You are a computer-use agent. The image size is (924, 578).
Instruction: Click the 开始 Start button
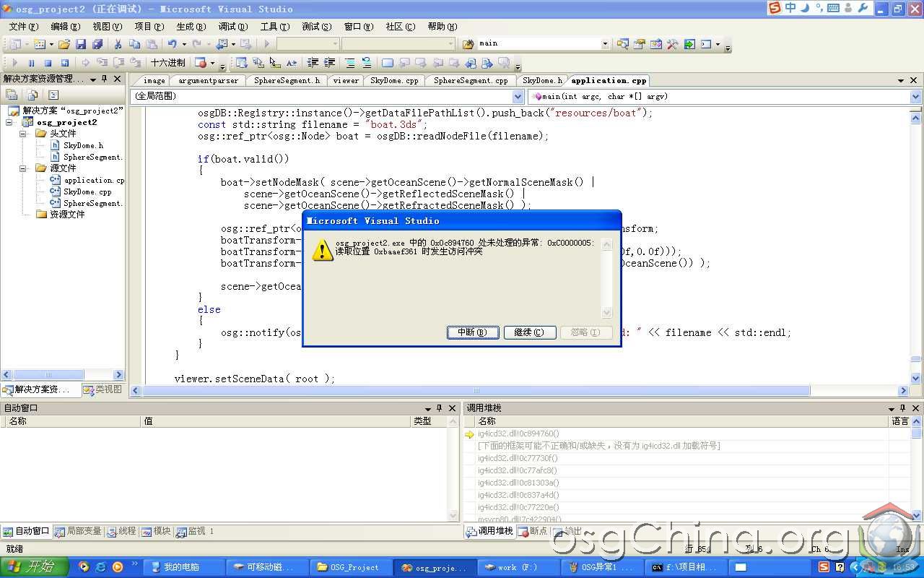[x=34, y=567]
